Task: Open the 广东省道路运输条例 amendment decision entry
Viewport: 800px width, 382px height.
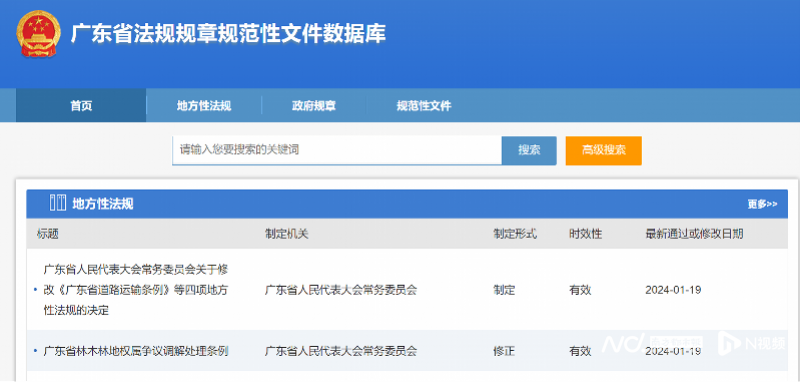Action: click(135, 290)
